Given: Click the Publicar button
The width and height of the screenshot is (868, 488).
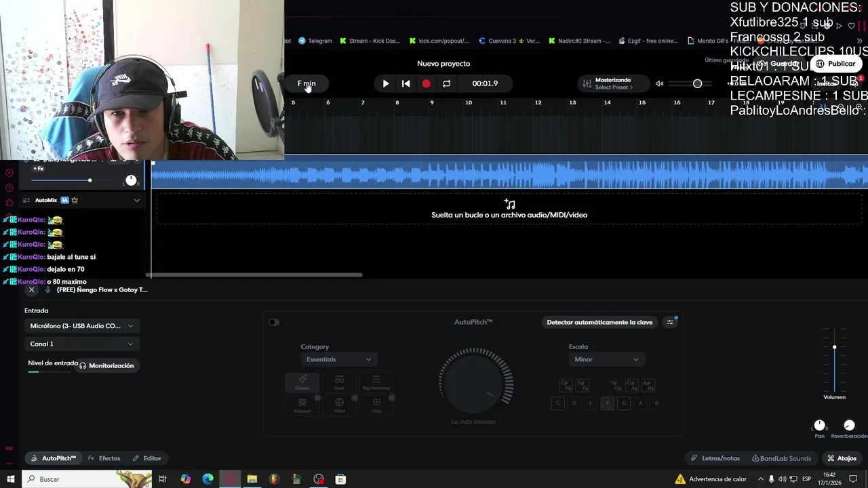Looking at the screenshot, I should point(835,64).
